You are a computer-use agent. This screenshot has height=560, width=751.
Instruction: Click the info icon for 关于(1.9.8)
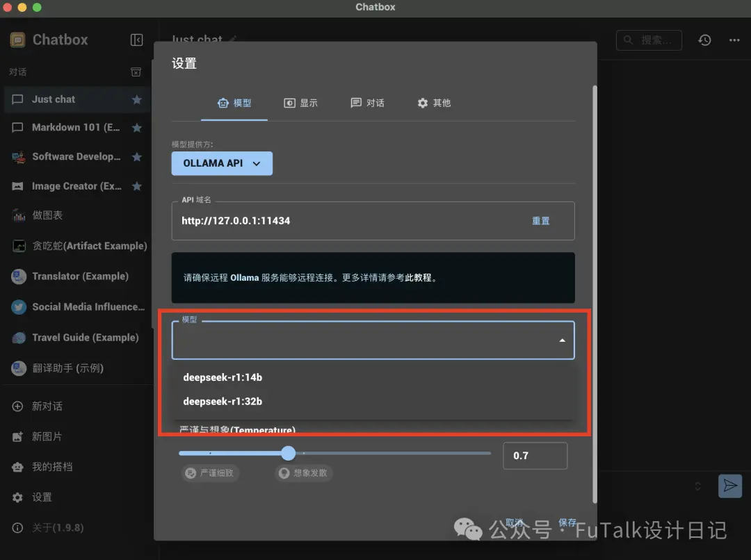coord(17,528)
